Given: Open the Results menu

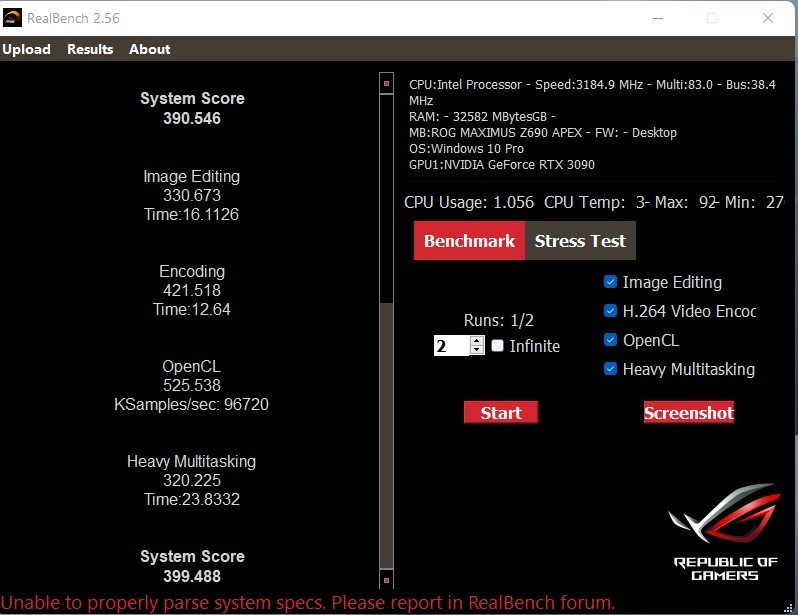Looking at the screenshot, I should pos(90,49).
